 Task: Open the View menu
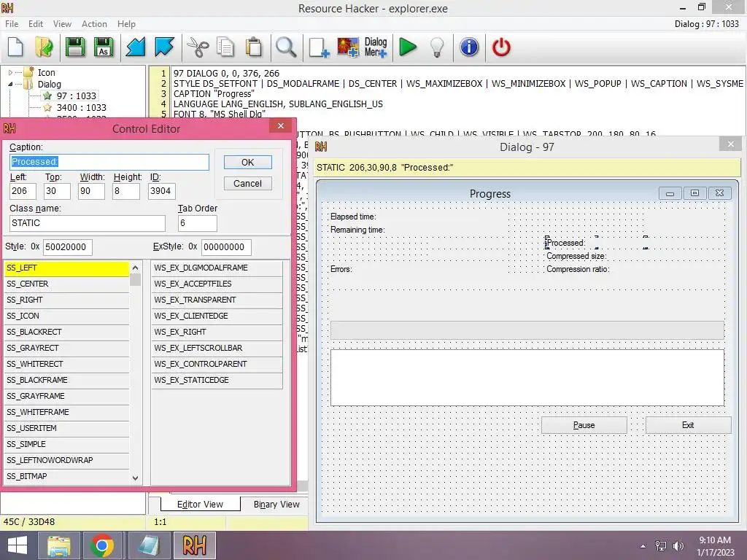[x=62, y=24]
